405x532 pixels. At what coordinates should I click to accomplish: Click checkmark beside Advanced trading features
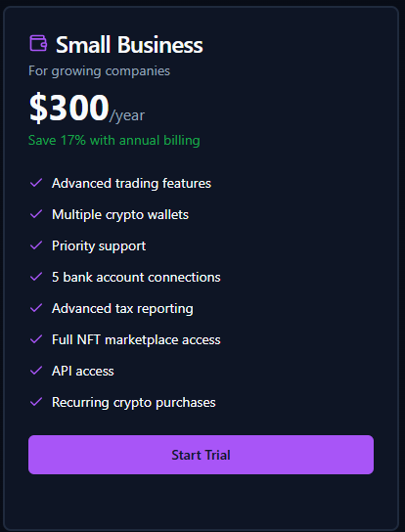tap(36, 183)
